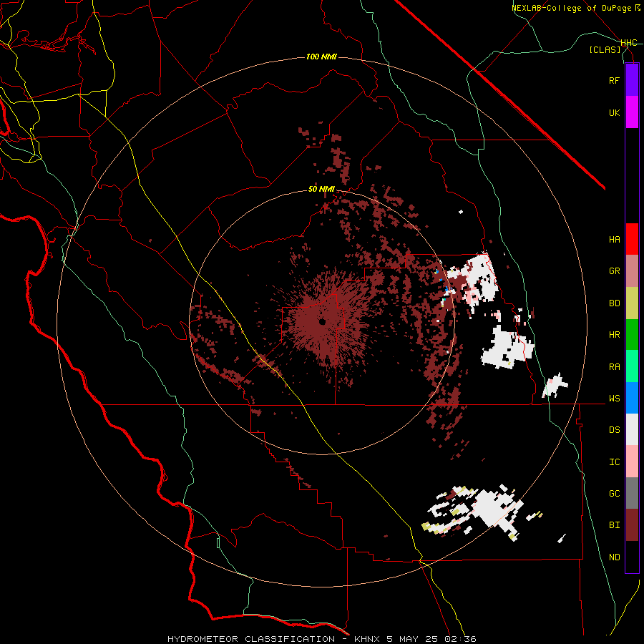
Task: Click the HYDROMETEOR CLASSIFICATION title text
Action: coord(251,639)
